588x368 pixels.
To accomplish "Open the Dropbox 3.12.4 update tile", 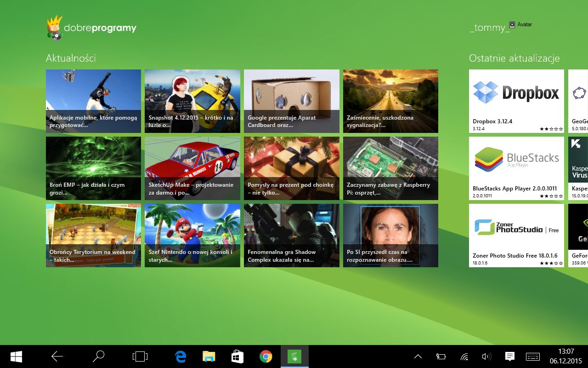I will coord(516,101).
